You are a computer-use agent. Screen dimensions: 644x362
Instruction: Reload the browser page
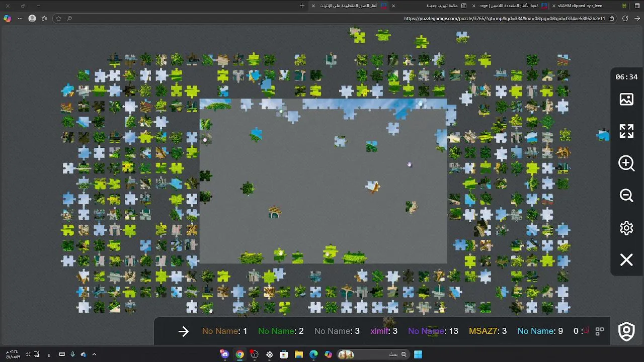click(x=625, y=19)
